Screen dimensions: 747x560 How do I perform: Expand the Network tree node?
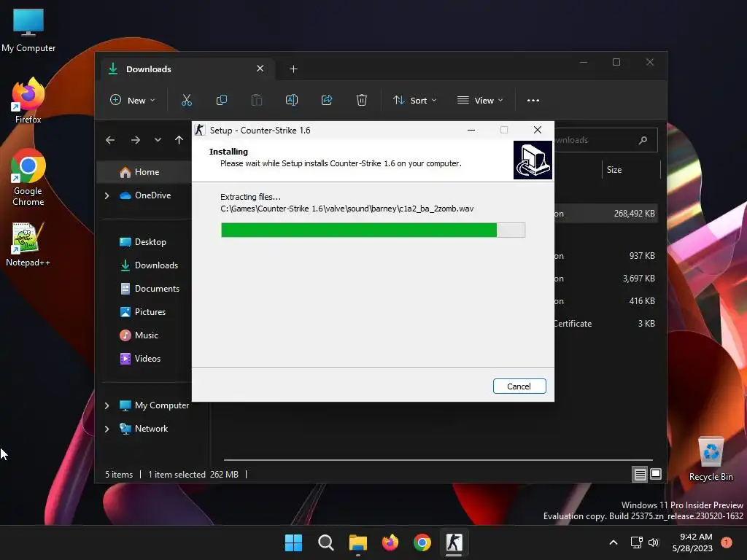point(107,429)
